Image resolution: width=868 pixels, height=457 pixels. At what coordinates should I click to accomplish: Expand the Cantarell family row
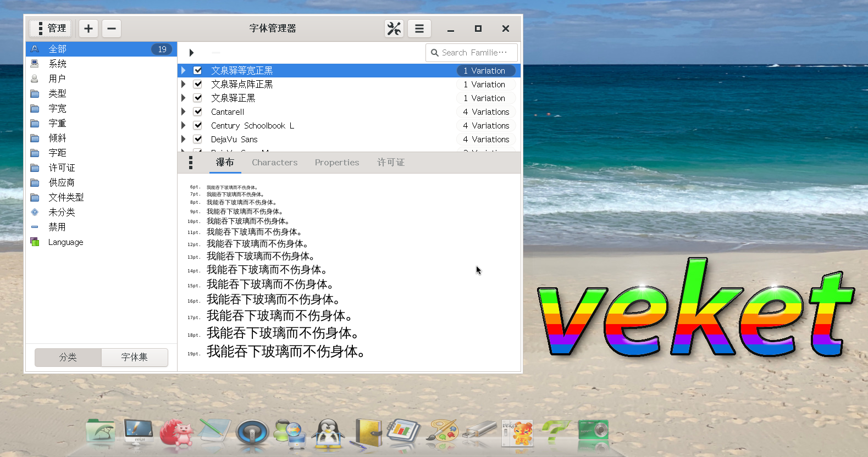(184, 112)
